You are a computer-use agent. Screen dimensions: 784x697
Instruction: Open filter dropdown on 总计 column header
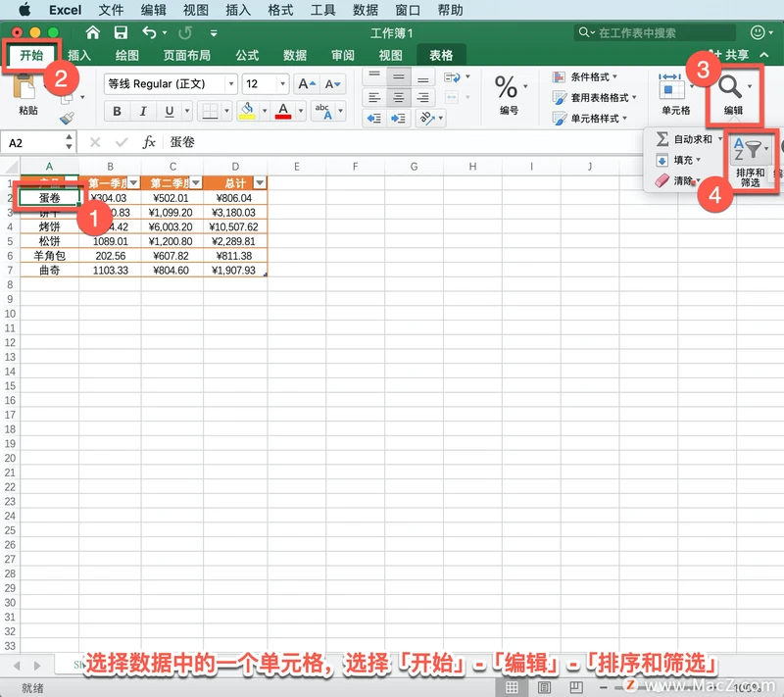259,182
